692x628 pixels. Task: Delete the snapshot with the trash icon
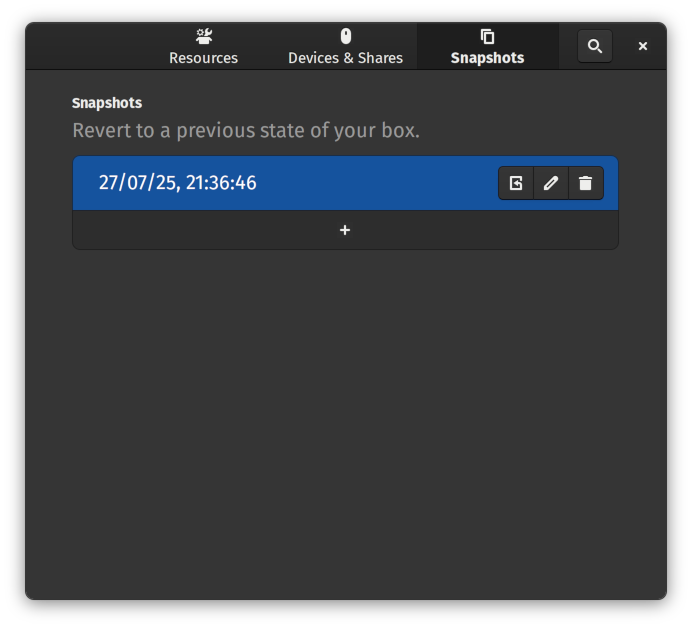pos(586,183)
